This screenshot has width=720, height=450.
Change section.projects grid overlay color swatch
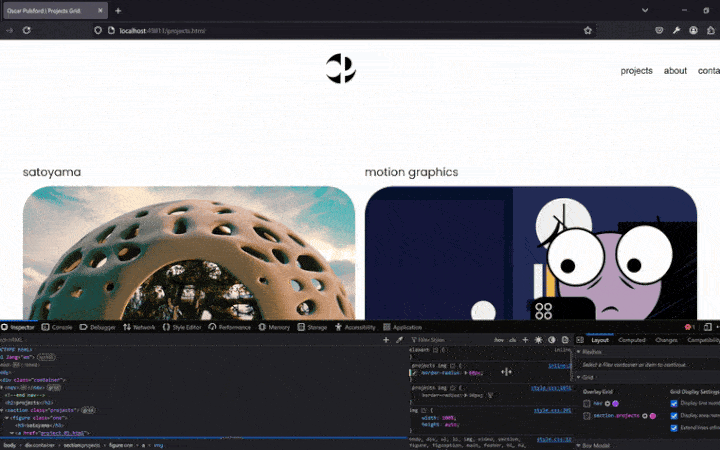(x=652, y=416)
